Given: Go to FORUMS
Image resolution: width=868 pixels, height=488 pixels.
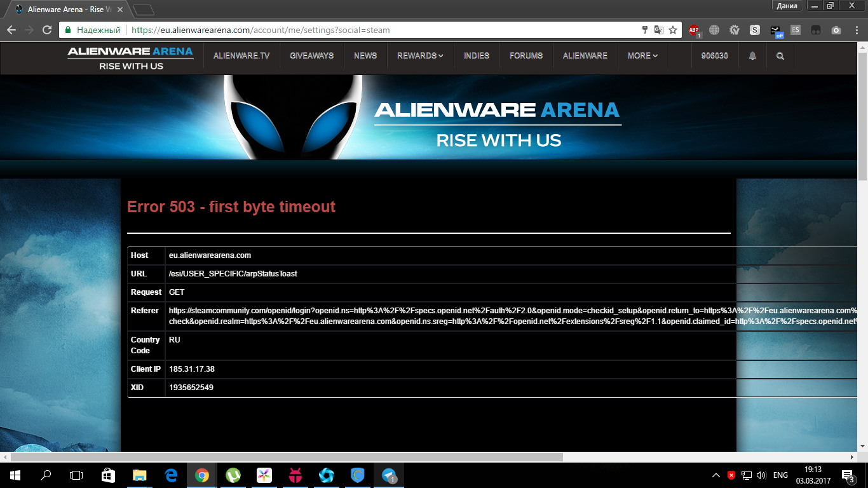Looking at the screenshot, I should (526, 56).
